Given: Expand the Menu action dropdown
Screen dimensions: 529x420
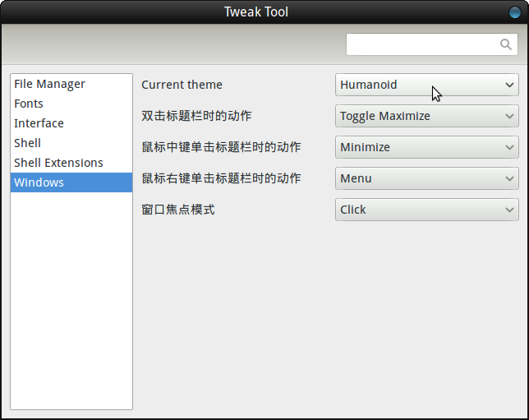Looking at the screenshot, I should [x=427, y=178].
